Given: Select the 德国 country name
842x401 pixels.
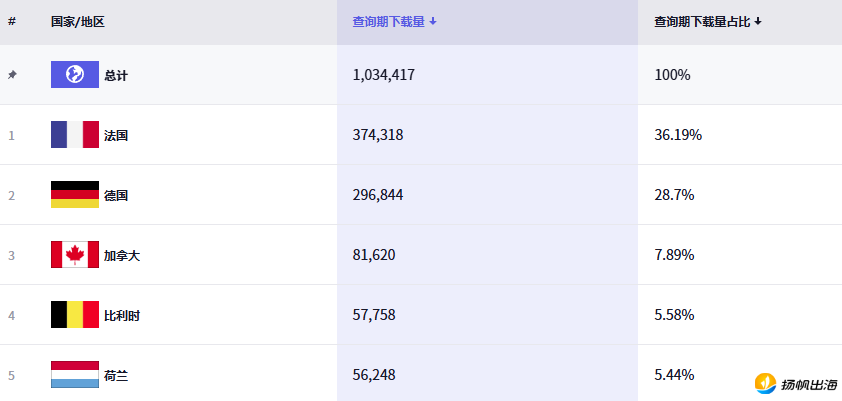Looking at the screenshot, I should 116,195.
